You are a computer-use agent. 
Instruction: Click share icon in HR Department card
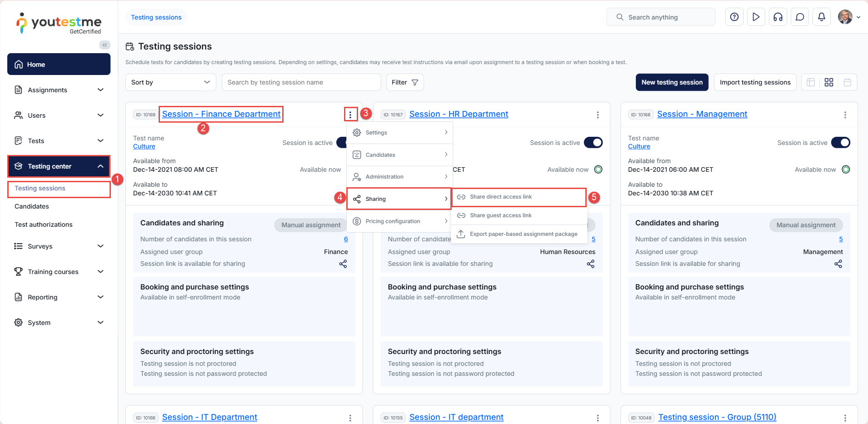(x=590, y=264)
